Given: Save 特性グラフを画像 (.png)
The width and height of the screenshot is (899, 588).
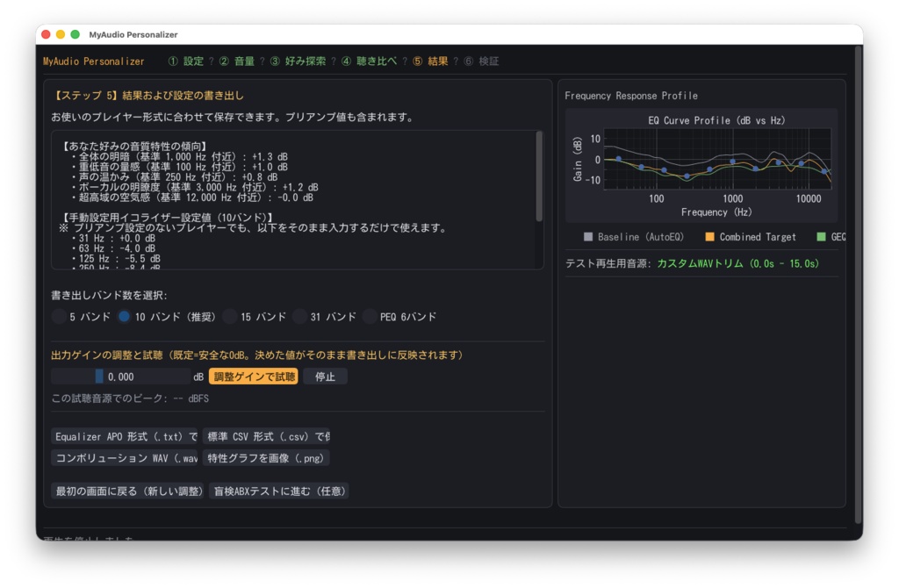Looking at the screenshot, I should pyautogui.click(x=266, y=458).
